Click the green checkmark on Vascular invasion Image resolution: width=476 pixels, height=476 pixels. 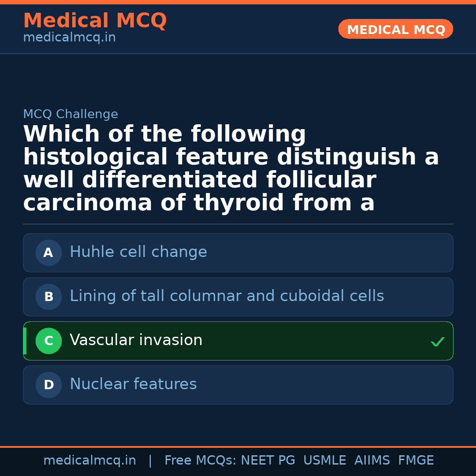(x=437, y=342)
